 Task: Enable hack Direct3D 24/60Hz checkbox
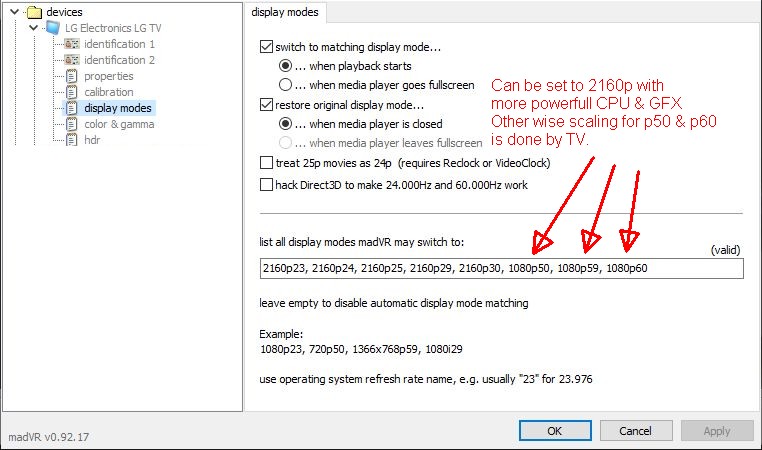[x=266, y=185]
